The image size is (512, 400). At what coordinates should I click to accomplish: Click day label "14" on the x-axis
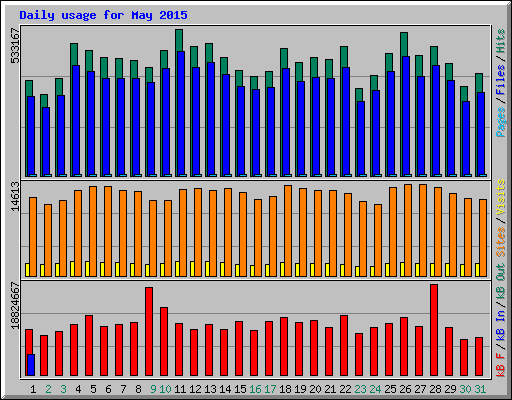(225, 389)
